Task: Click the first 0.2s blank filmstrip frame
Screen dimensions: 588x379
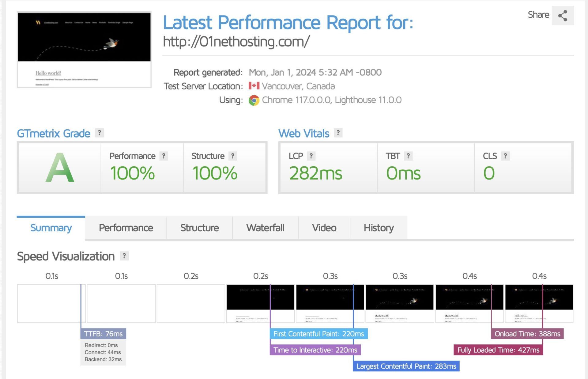Action: (191, 303)
